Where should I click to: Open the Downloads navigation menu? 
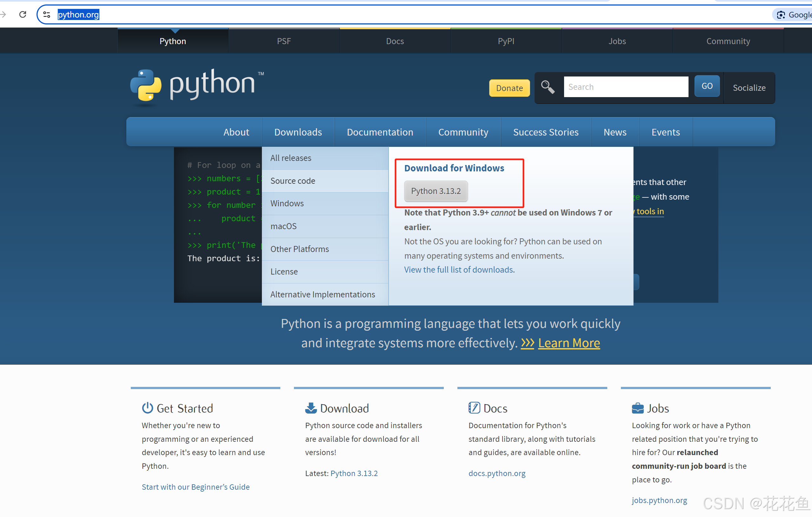click(298, 132)
